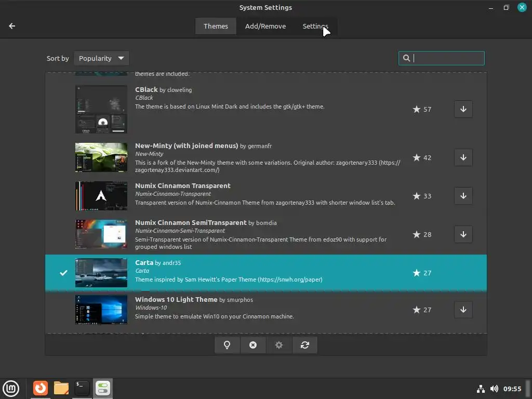Click the Carta 27 star score
Viewport: 532px width, 399px height.
(x=422, y=273)
